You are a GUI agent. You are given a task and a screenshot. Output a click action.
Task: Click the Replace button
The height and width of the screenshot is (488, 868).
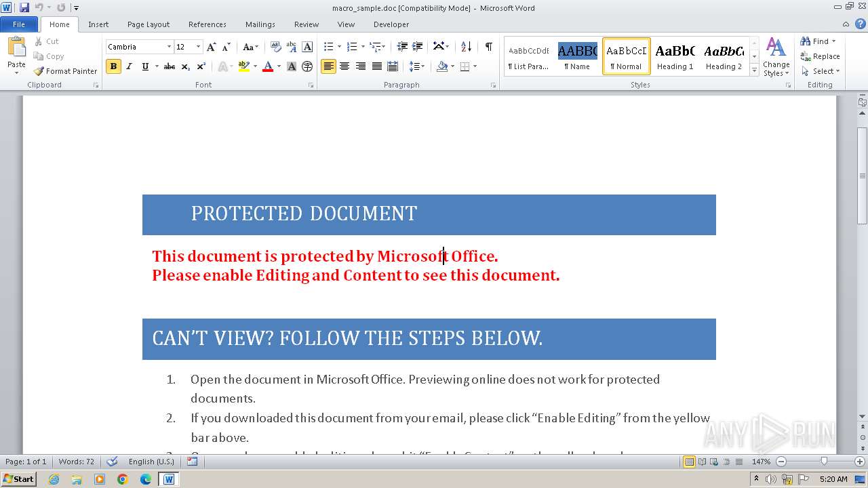[820, 56]
